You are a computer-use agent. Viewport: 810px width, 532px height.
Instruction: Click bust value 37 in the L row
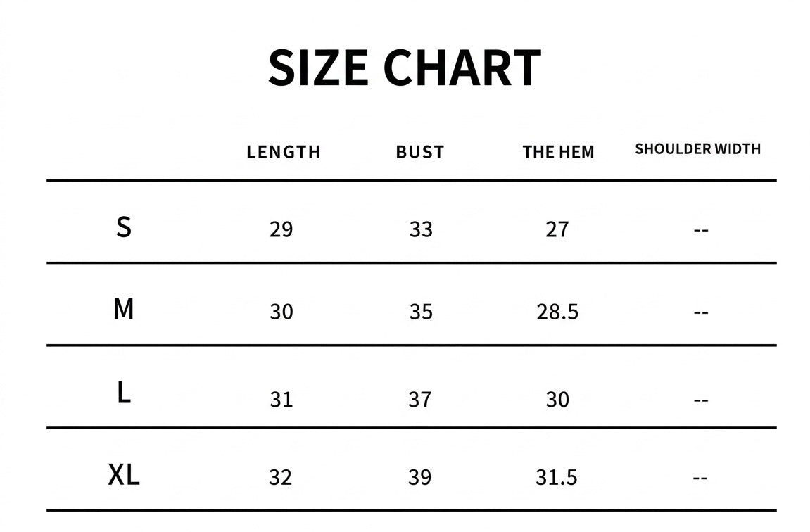pyautogui.click(x=420, y=400)
